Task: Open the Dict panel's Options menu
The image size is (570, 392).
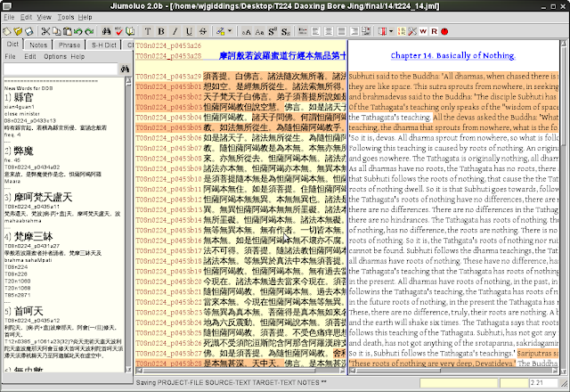Action: (55, 56)
